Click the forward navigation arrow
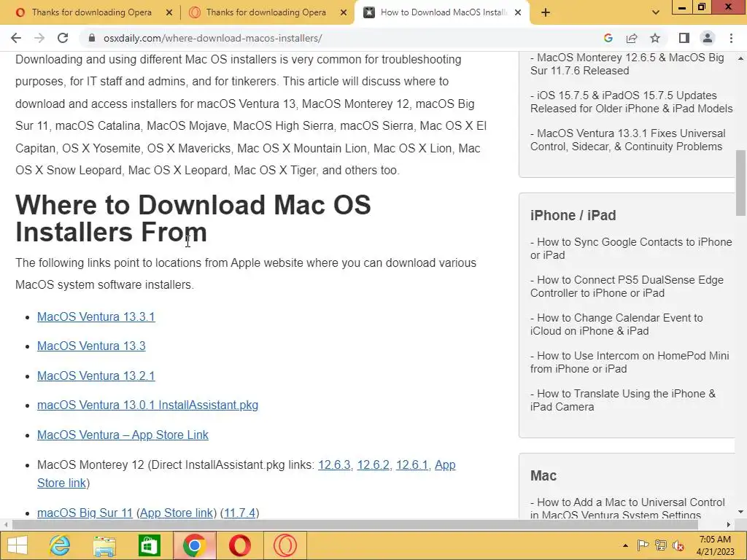 click(39, 38)
